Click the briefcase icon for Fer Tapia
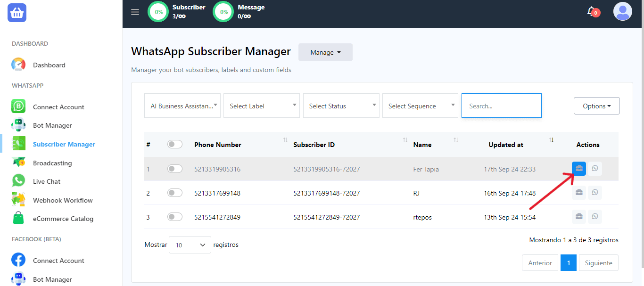Image resolution: width=644 pixels, height=286 pixels. pos(579,169)
